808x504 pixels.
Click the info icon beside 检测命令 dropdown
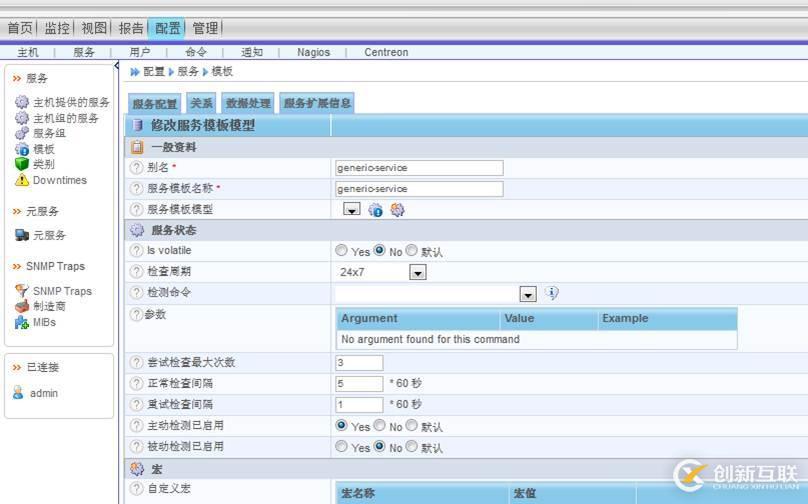click(x=551, y=293)
